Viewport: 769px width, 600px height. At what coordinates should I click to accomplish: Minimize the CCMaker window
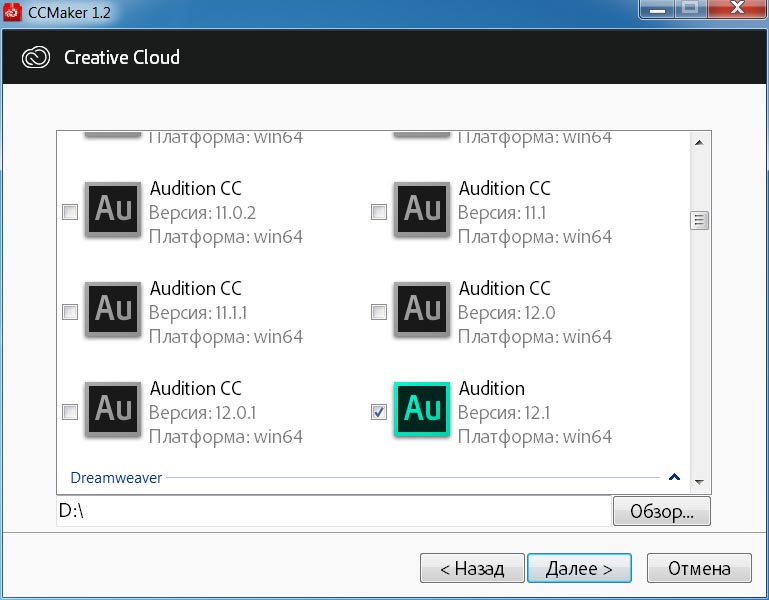coord(657,9)
